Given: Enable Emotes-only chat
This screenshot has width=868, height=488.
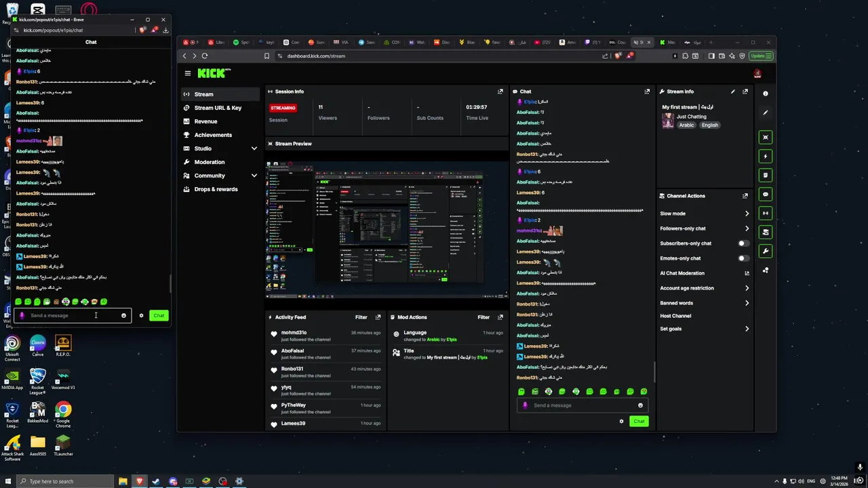Looking at the screenshot, I should pos(744,258).
